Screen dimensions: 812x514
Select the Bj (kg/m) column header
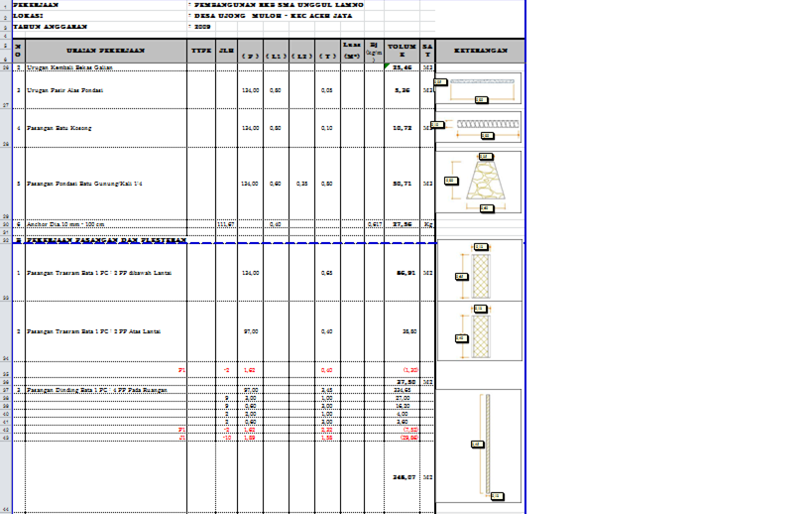coord(374,51)
